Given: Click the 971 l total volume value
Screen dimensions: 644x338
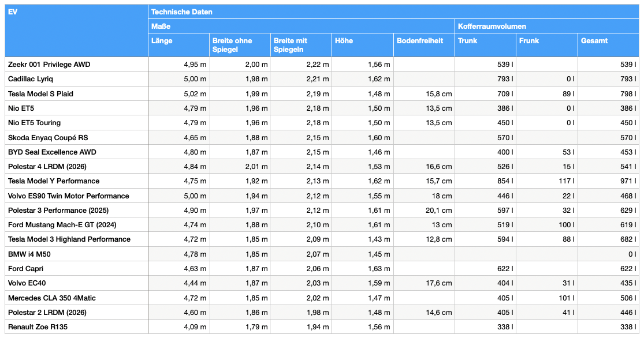Looking at the screenshot, I should (628, 181).
